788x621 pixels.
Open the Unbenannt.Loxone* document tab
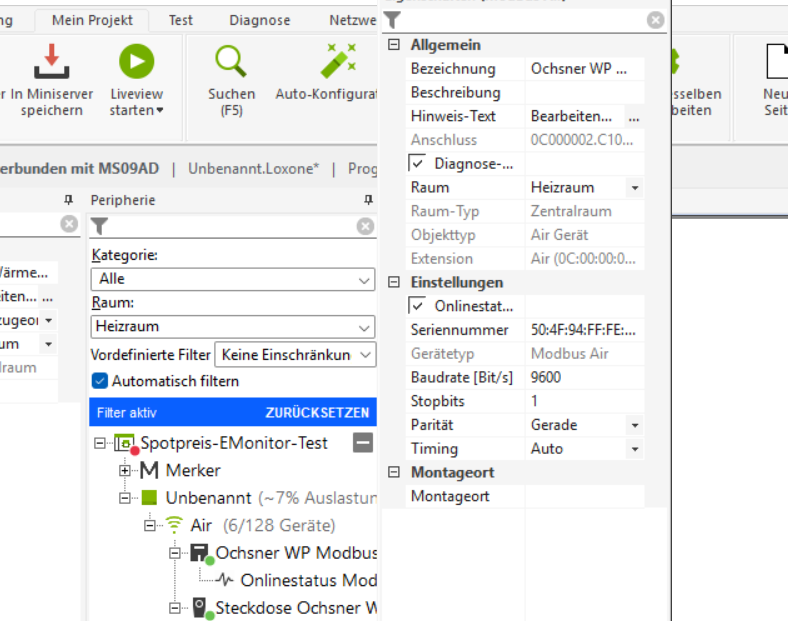[x=253, y=168]
